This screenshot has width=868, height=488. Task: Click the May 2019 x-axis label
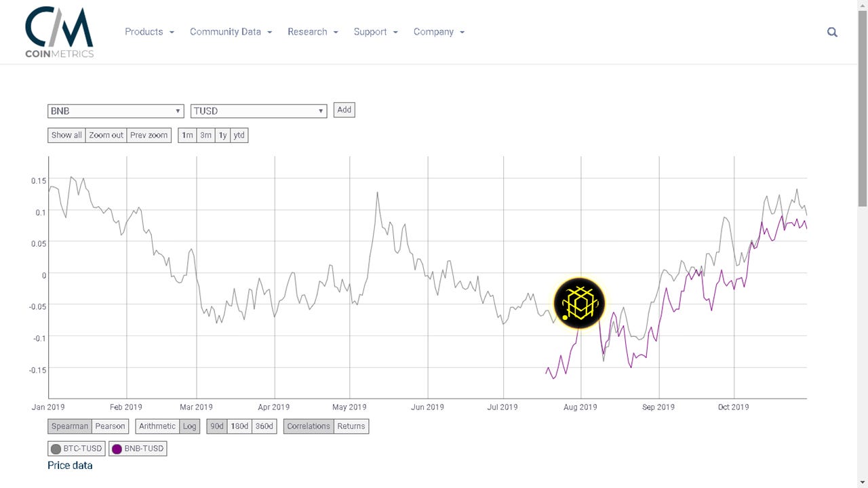tap(349, 407)
